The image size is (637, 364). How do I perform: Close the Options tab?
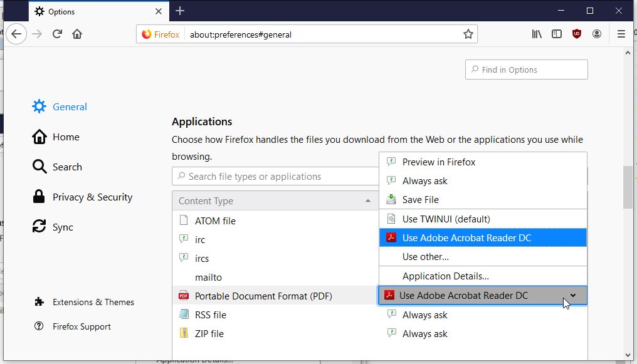(159, 11)
